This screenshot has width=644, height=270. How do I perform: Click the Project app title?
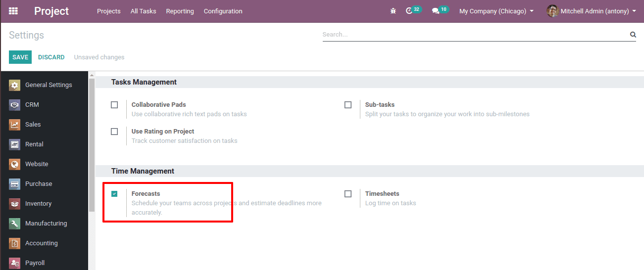(x=51, y=11)
